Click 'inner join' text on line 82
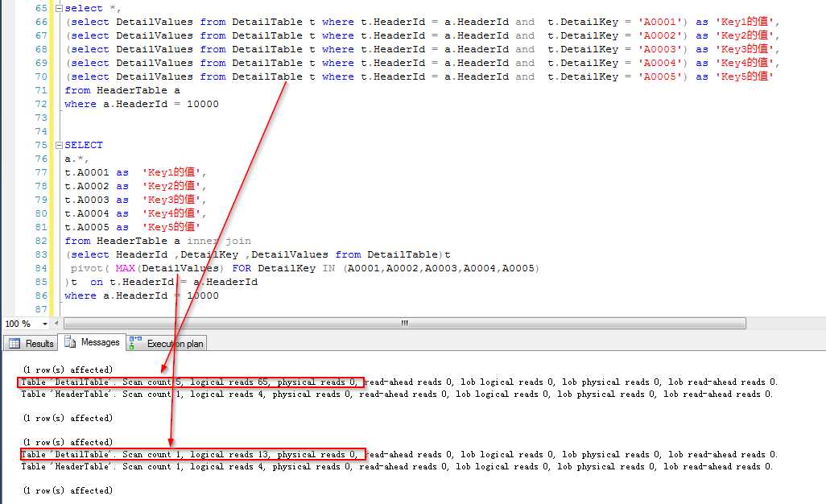Viewport: 826px width, 504px height. 219,242
